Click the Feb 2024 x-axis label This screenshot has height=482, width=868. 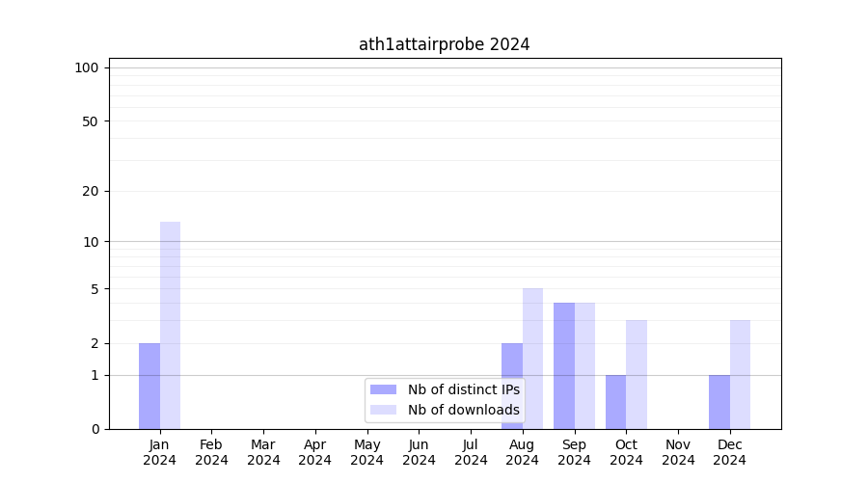click(x=211, y=452)
